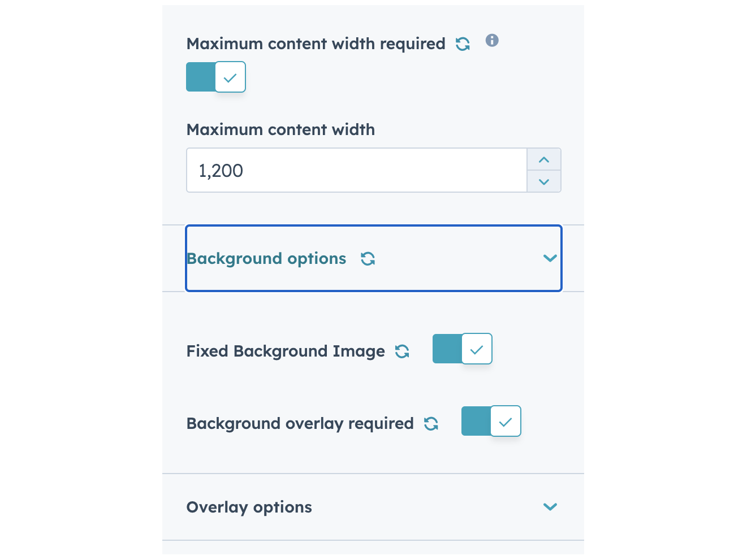Screen dimensions: 747x560
Task: Click the Fixed Background Image label
Action: click(x=285, y=351)
